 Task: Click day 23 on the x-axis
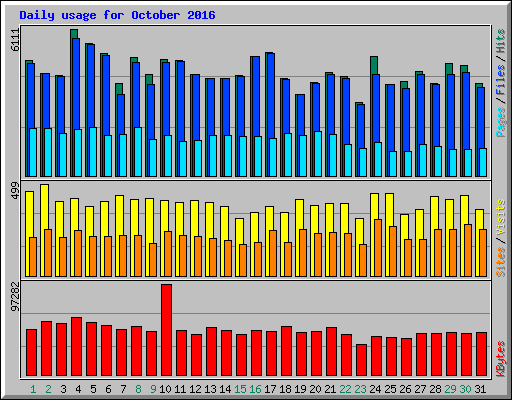click(x=360, y=389)
